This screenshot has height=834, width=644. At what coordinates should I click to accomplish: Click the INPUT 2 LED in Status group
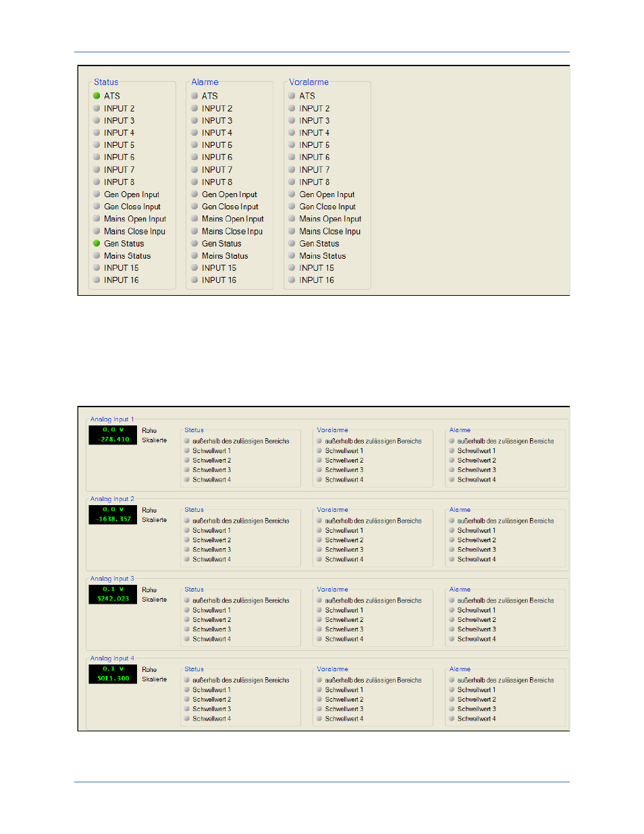point(97,108)
